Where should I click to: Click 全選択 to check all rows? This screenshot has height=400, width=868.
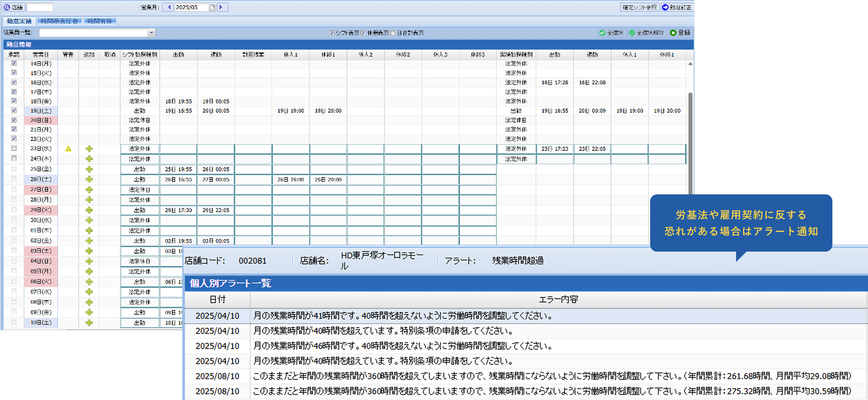tap(612, 33)
